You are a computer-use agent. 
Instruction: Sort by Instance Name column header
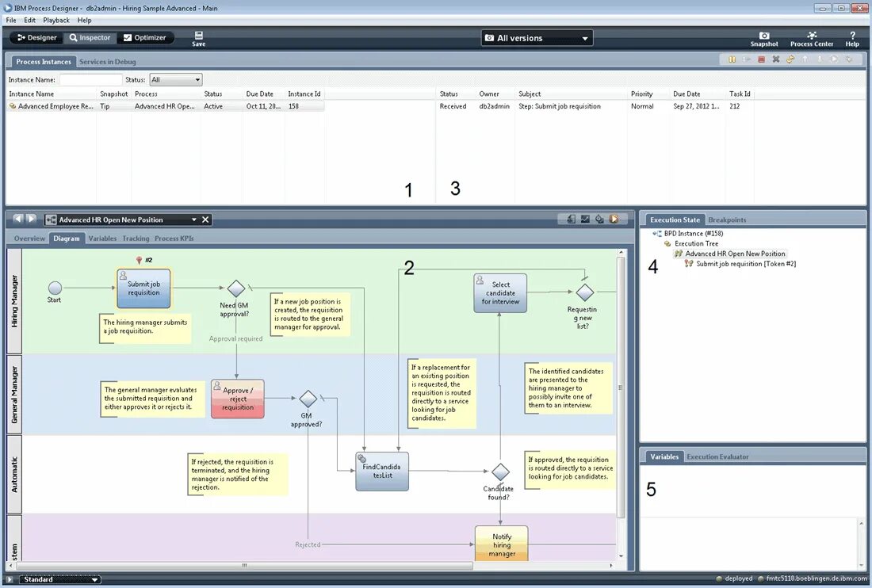pyautogui.click(x=32, y=94)
